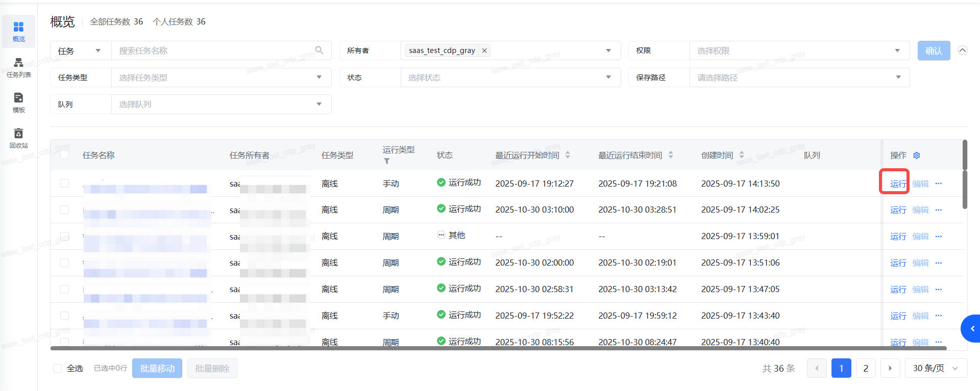Check the first task row checkbox
Image resolution: width=980 pixels, height=391 pixels.
pos(65,184)
